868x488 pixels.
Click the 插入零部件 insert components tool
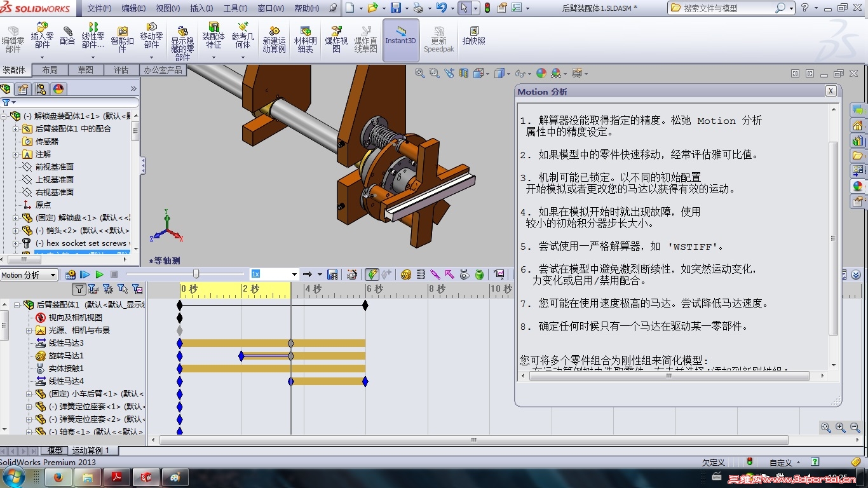point(42,36)
